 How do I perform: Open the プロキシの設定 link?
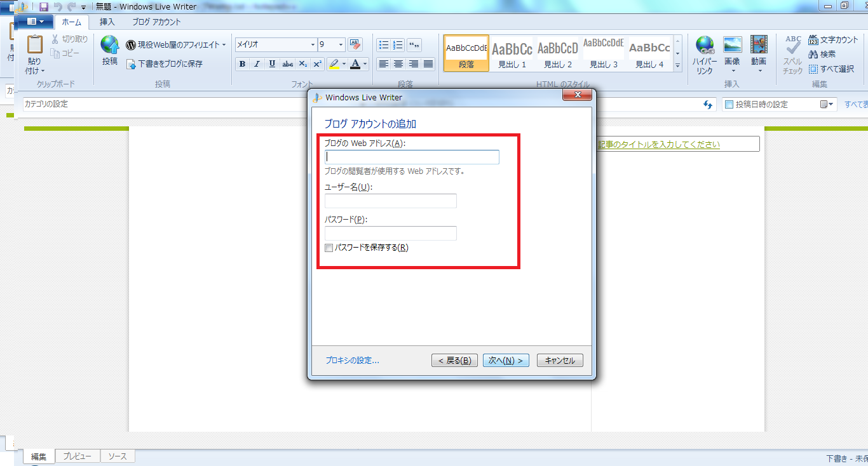click(353, 361)
